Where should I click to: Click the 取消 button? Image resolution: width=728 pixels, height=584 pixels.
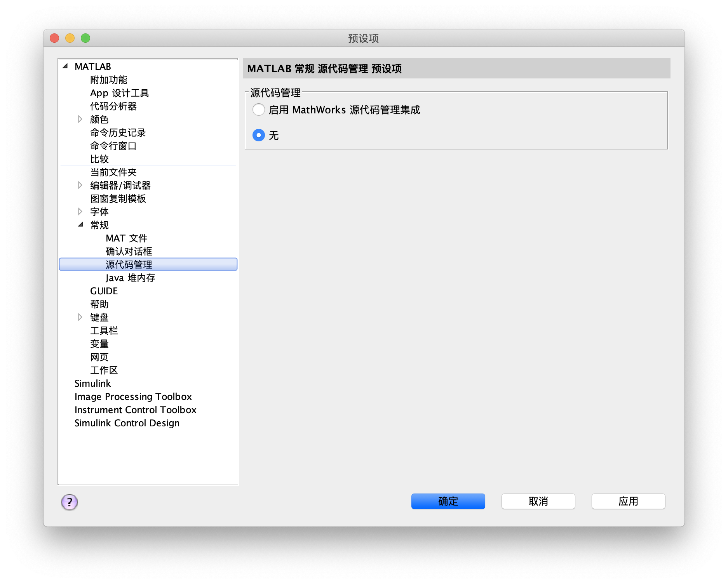coord(538,501)
